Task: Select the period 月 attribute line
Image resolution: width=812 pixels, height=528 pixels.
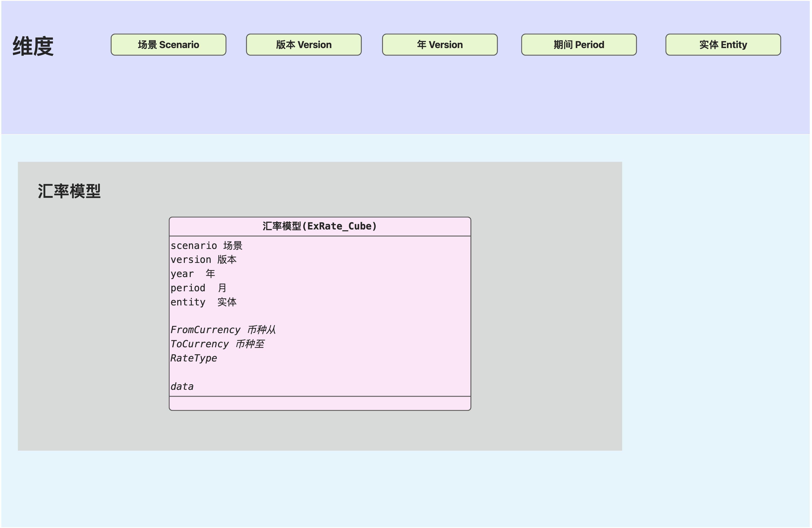Action: (x=198, y=288)
